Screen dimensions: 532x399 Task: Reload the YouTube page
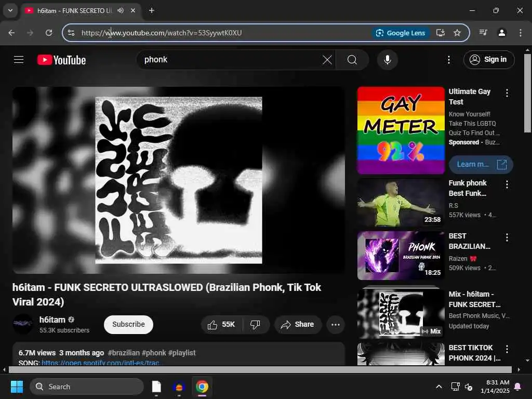(49, 33)
